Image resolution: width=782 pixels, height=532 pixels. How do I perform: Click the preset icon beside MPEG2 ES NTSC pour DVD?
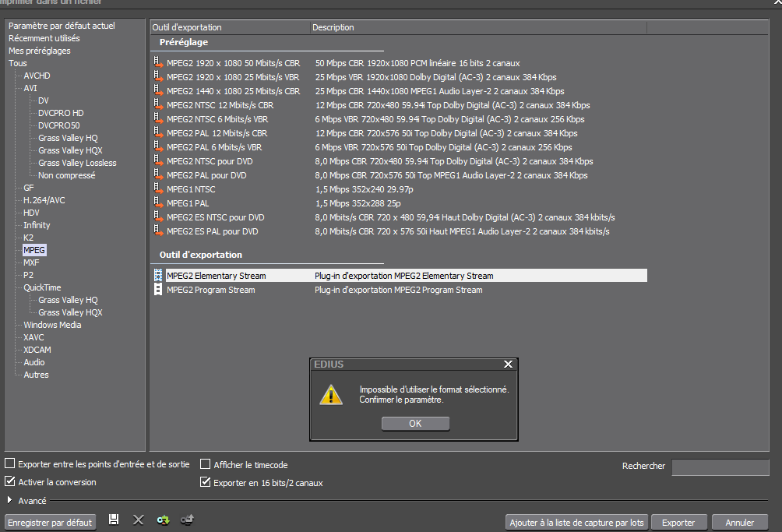click(158, 216)
